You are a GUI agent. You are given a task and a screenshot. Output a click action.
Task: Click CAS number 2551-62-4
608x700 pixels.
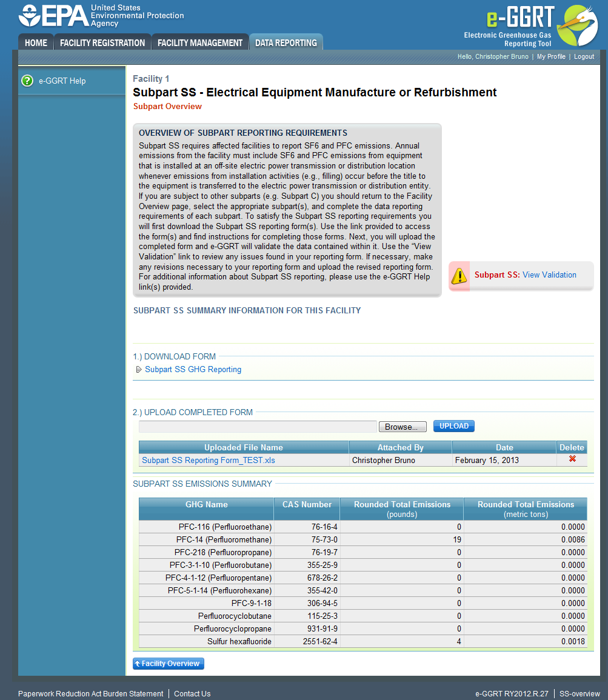point(320,642)
